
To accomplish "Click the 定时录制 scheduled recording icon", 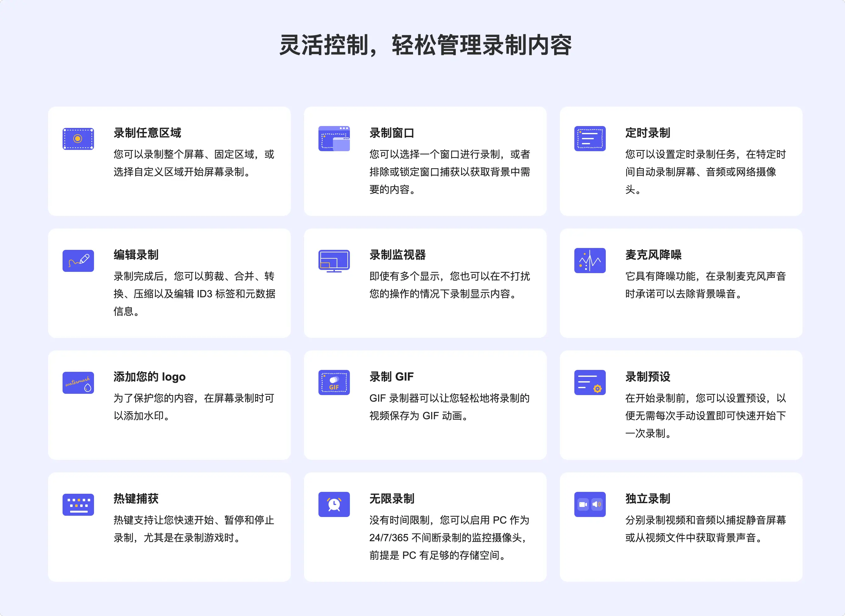I will (x=589, y=139).
